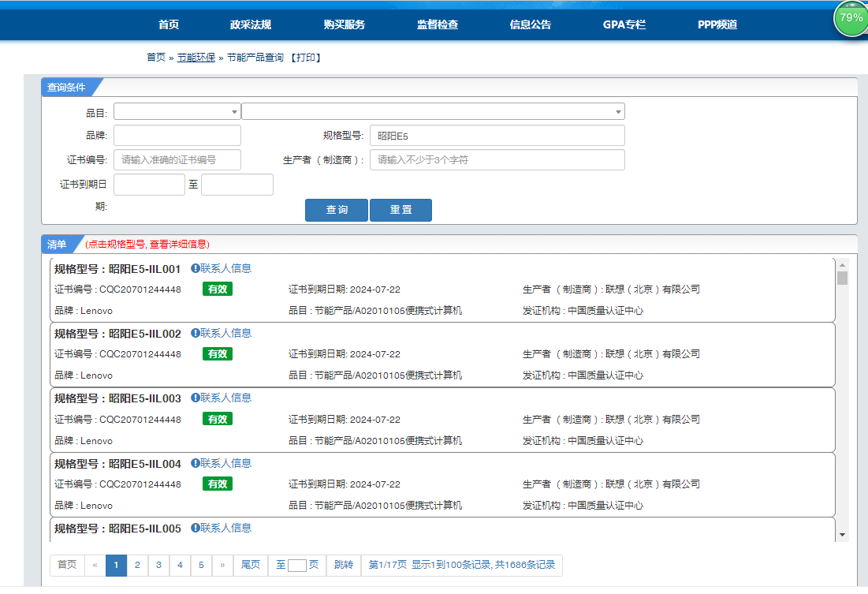The image size is (868, 594).
Task: Click the 证书到期日期 end date field
Action: click(237, 185)
